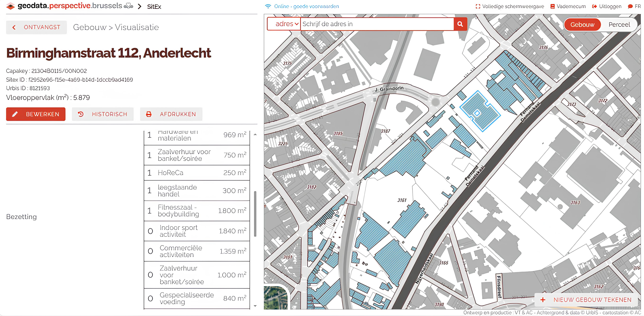Viewport: 644px width, 316px height.
Task: Click the Online connection status link
Action: click(x=306, y=6)
